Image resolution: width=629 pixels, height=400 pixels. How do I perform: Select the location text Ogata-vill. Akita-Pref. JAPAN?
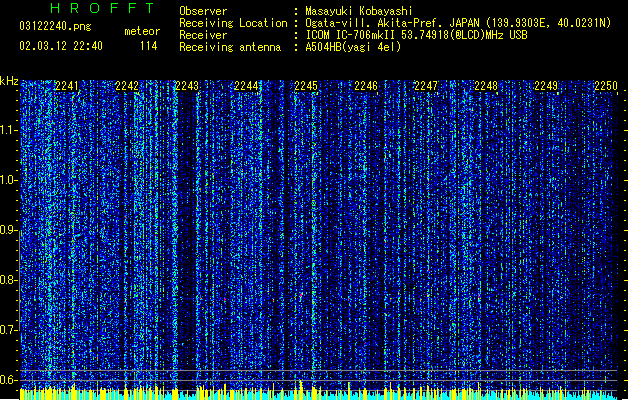[x=392, y=23]
